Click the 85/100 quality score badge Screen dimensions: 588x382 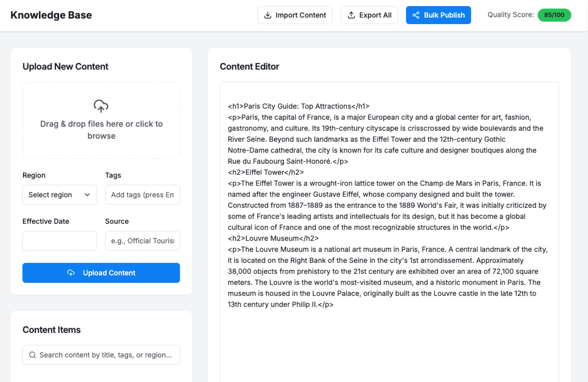click(x=554, y=15)
